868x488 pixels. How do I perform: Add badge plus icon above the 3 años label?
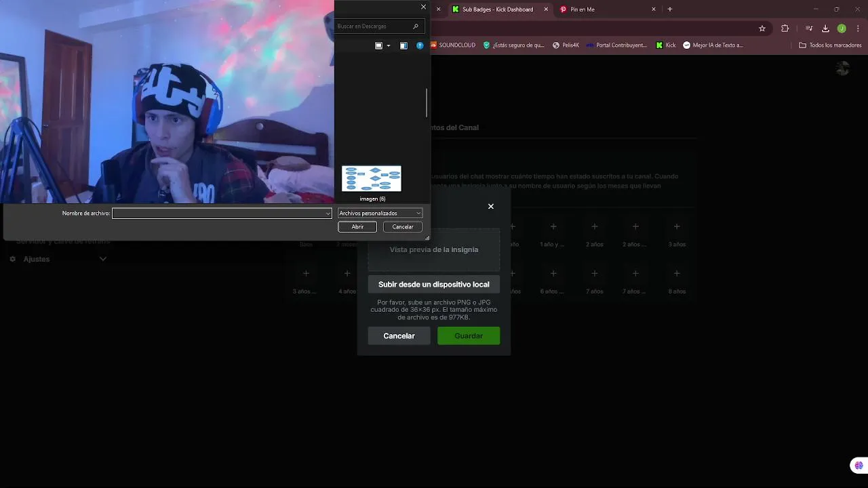(677, 226)
